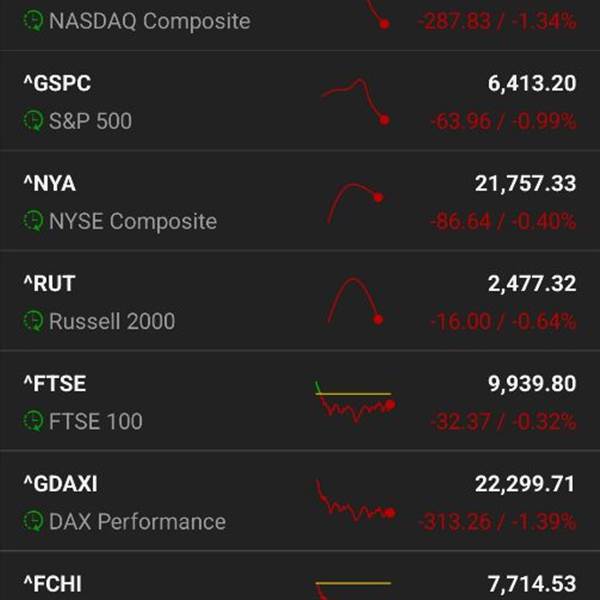Click the DAX change value -313.26 / -1.39%
Image resolution: width=600 pixels, height=600 pixels.
[503, 521]
